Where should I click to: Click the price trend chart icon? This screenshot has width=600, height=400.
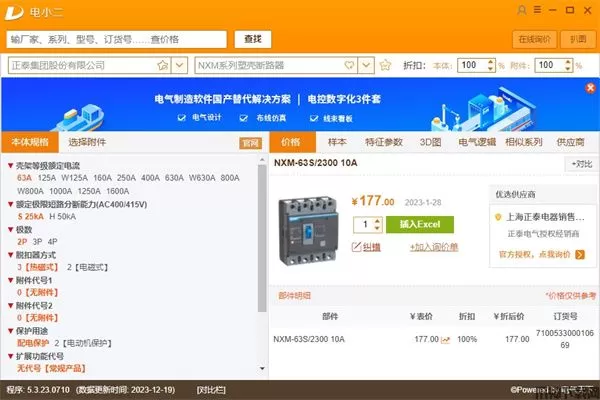point(445,340)
